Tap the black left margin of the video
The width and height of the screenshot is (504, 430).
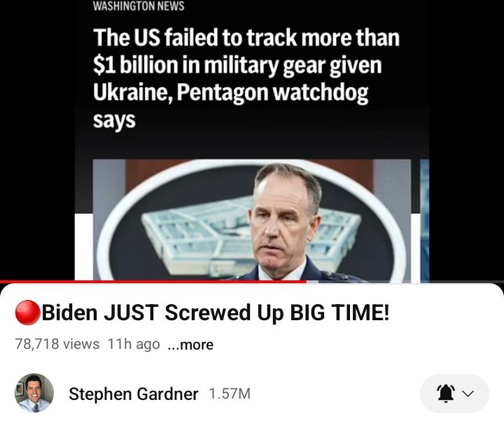[37, 140]
